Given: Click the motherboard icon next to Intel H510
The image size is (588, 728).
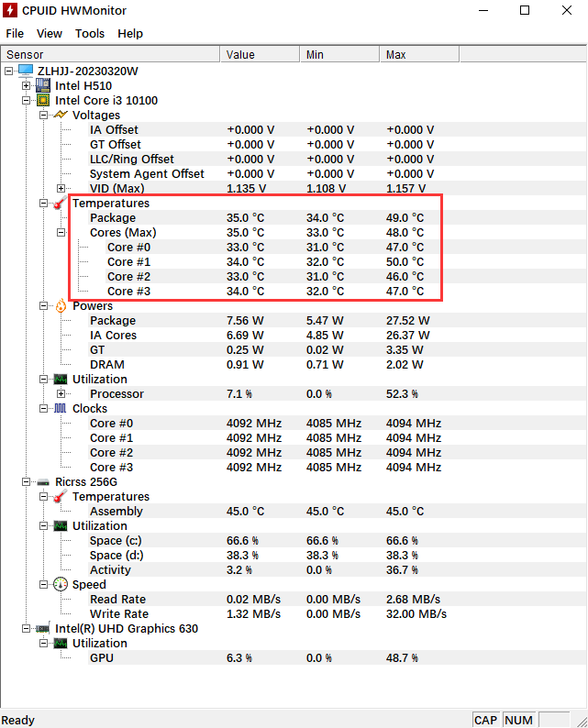Looking at the screenshot, I should 42,85.
